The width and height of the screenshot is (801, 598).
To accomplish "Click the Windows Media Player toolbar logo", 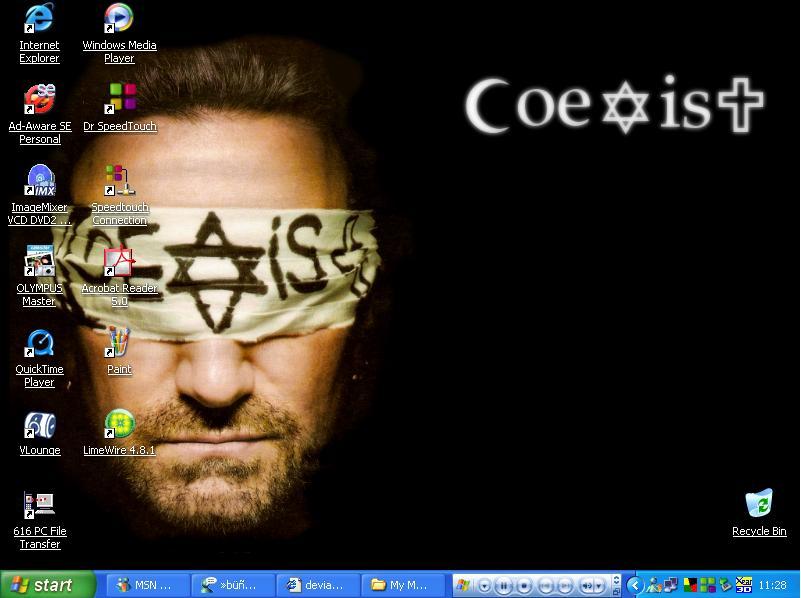I will pos(463,585).
